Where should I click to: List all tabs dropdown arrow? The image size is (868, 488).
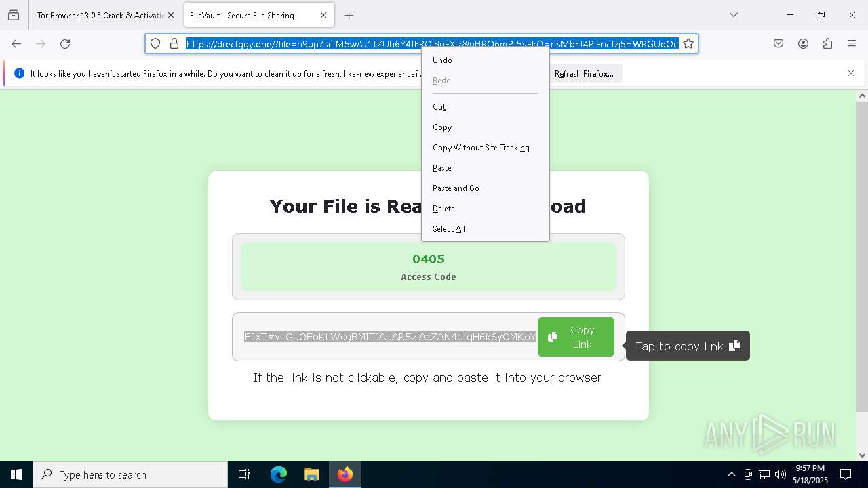click(733, 15)
